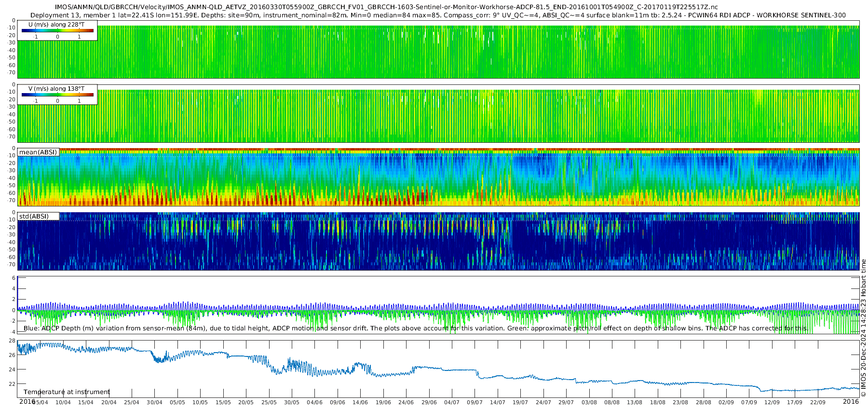The image size is (868, 410).
Task: Click the 25/05 date tick label
Action: 269,403
